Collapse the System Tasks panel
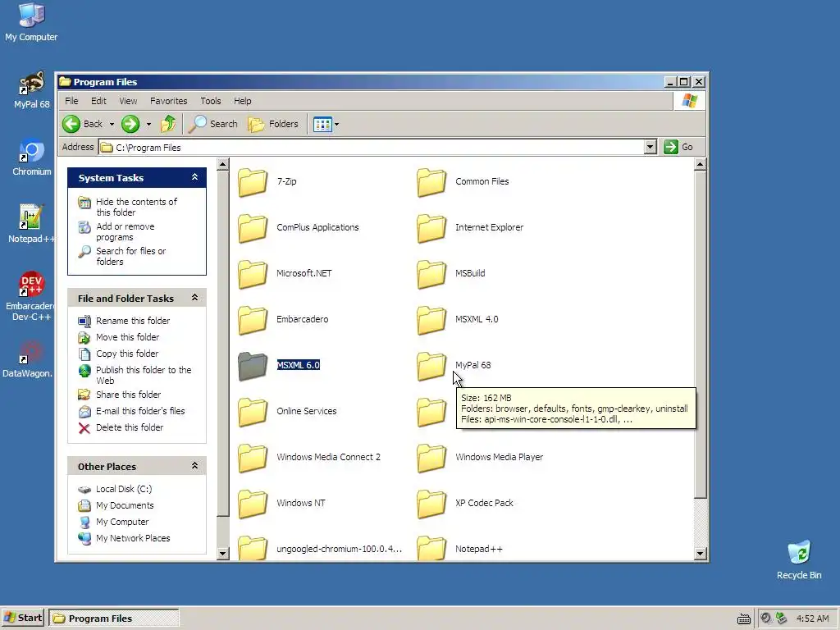 point(195,177)
